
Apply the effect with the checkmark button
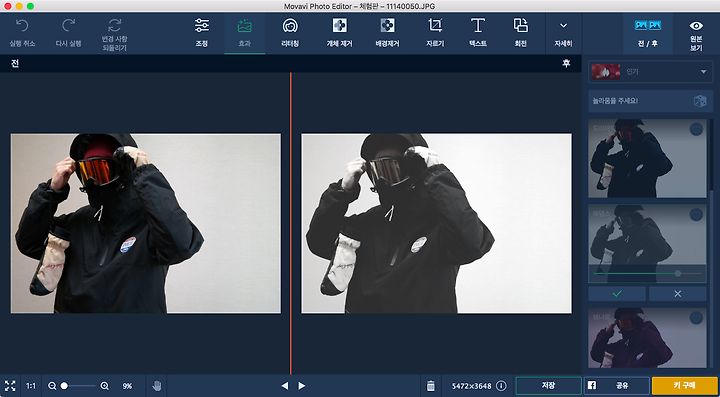click(x=617, y=294)
